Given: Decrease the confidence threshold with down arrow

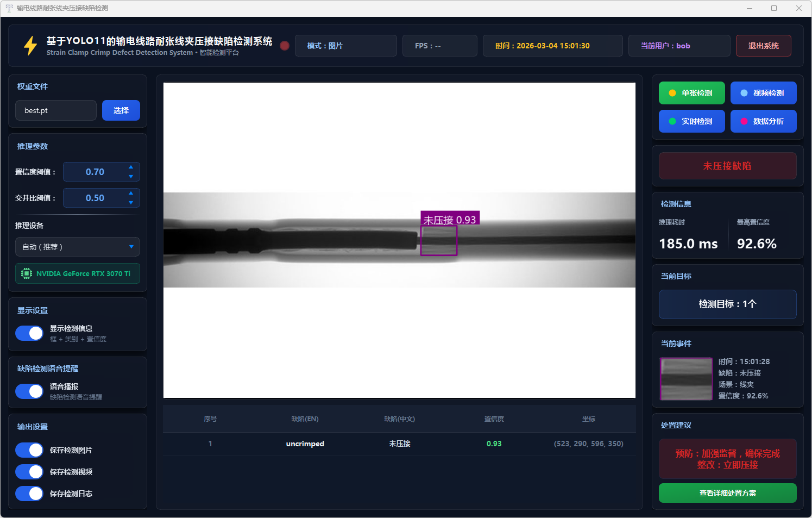Looking at the screenshot, I should 131,177.
